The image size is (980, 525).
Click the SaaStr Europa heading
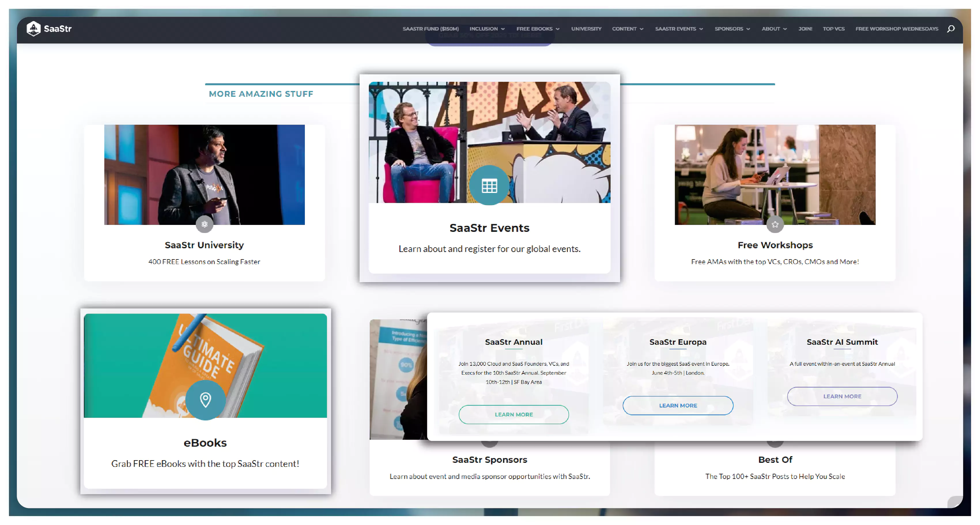(x=678, y=342)
